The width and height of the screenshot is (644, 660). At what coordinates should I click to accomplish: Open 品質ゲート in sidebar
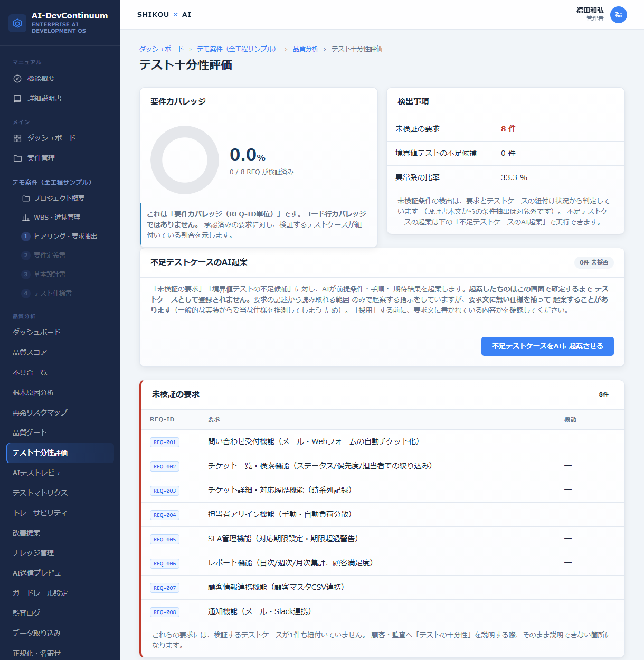tap(60, 433)
